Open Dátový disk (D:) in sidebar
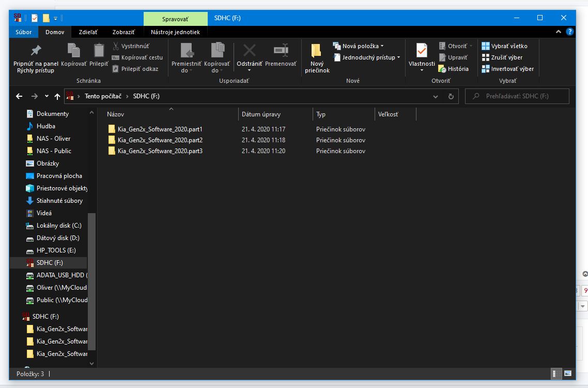 click(53, 238)
